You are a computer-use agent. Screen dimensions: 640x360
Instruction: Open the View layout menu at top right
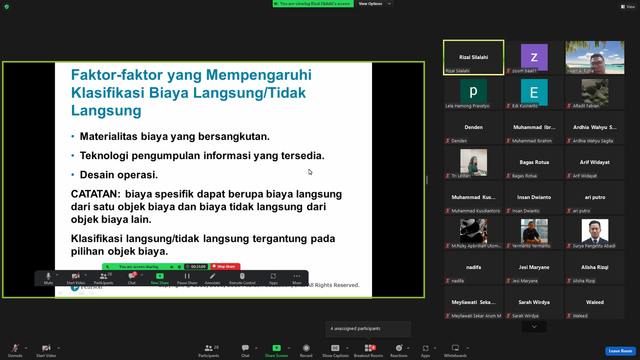click(628, 7)
